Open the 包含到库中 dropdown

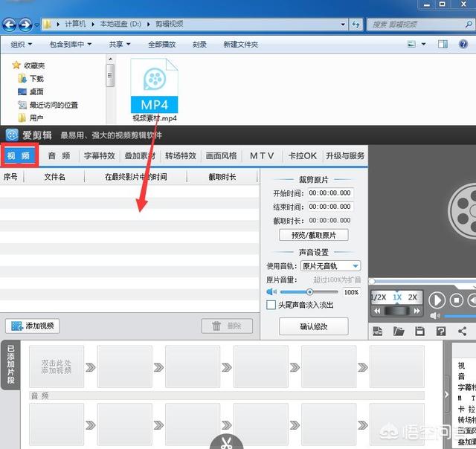tap(71, 45)
